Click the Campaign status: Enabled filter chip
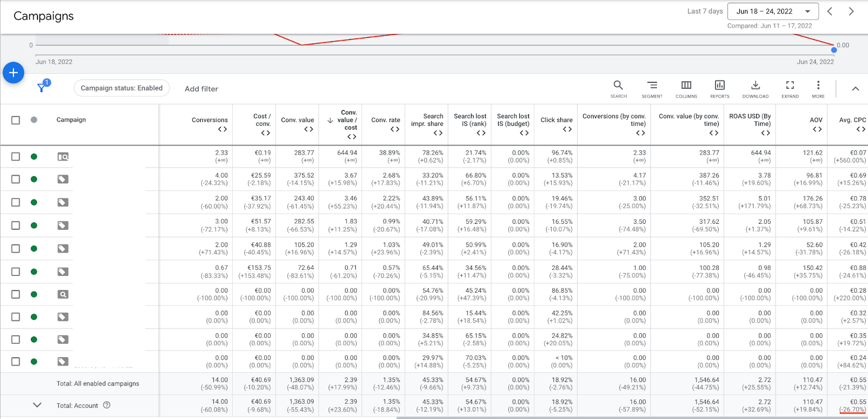Screen dimensions: 868x419 point(122,88)
